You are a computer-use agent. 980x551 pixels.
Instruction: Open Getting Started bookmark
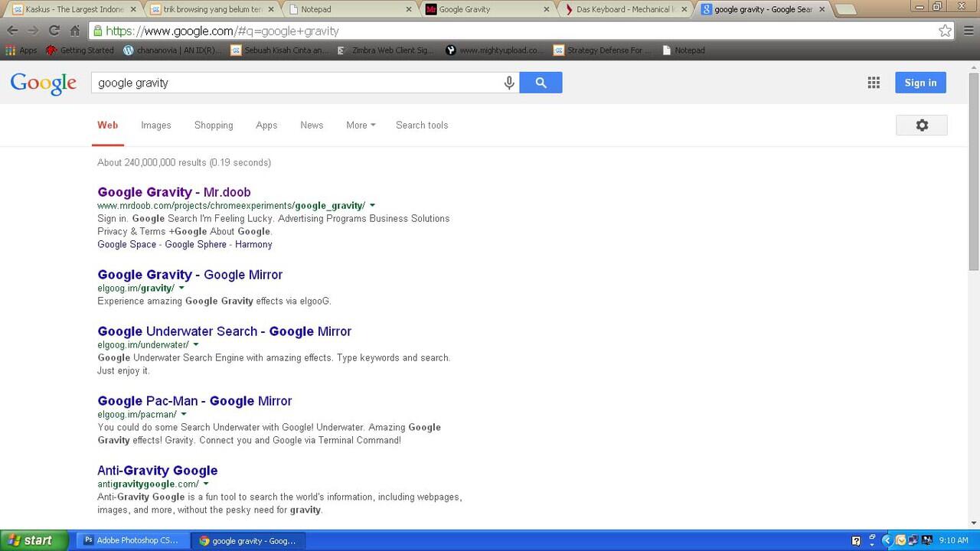80,51
